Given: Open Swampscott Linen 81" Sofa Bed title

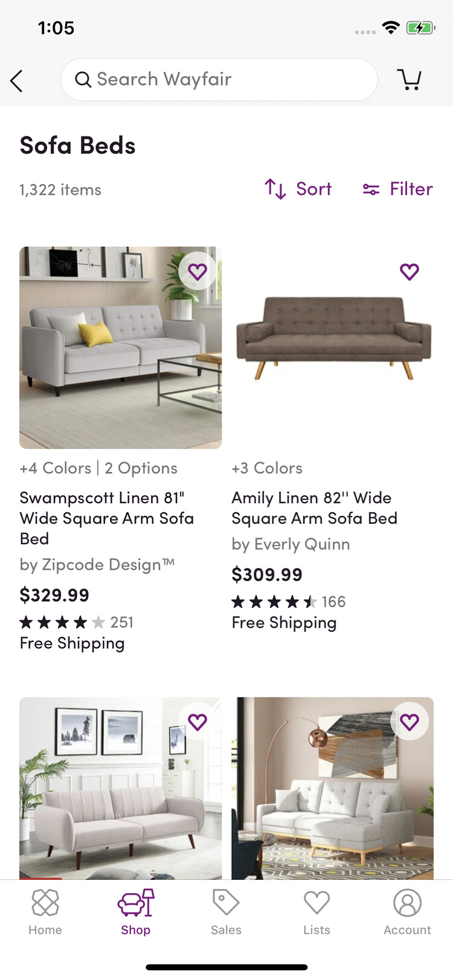Looking at the screenshot, I should 107,518.
